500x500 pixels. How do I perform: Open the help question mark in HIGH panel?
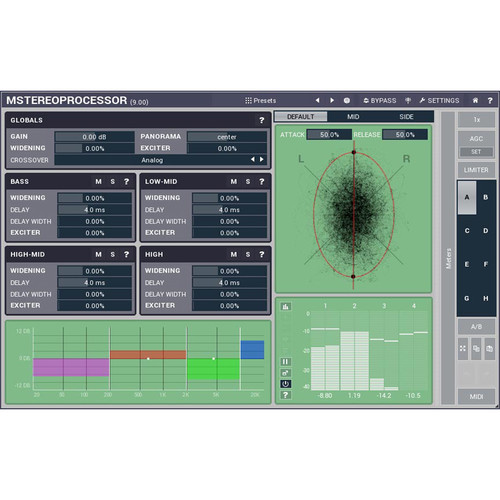262,255
